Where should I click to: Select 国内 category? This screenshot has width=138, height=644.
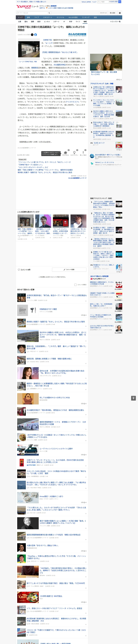(x=26, y=21)
